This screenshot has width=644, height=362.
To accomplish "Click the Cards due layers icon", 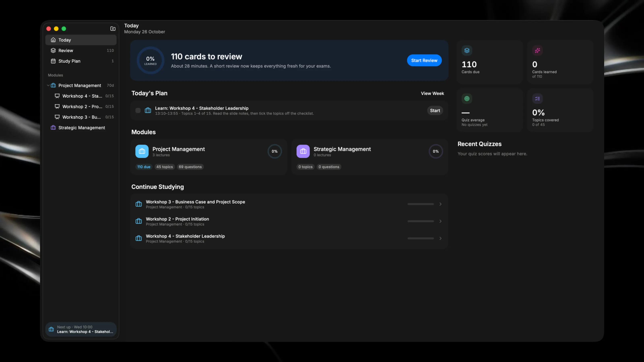I will 467,50.
